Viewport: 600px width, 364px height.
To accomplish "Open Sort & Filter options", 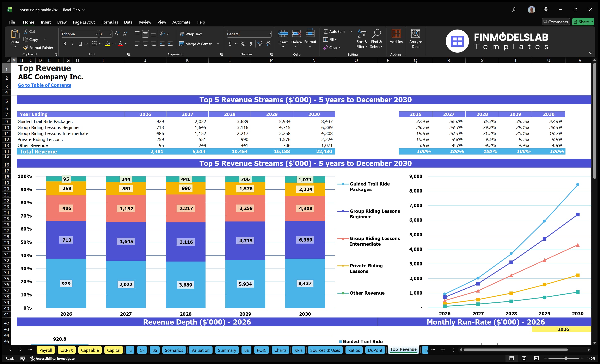I will [362, 39].
